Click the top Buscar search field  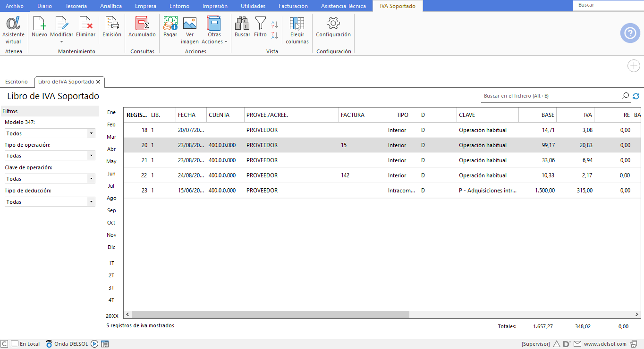coord(608,5)
